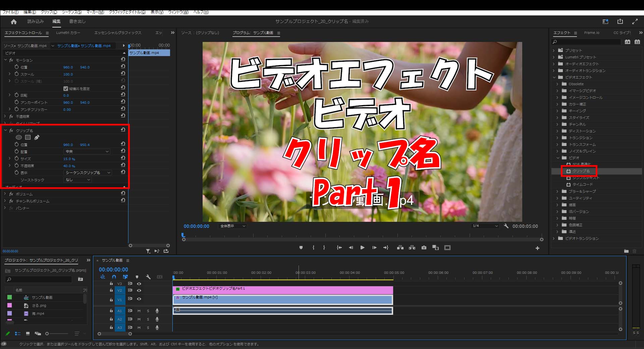Go to Out point button
The image size is (644, 349).
[386, 248]
